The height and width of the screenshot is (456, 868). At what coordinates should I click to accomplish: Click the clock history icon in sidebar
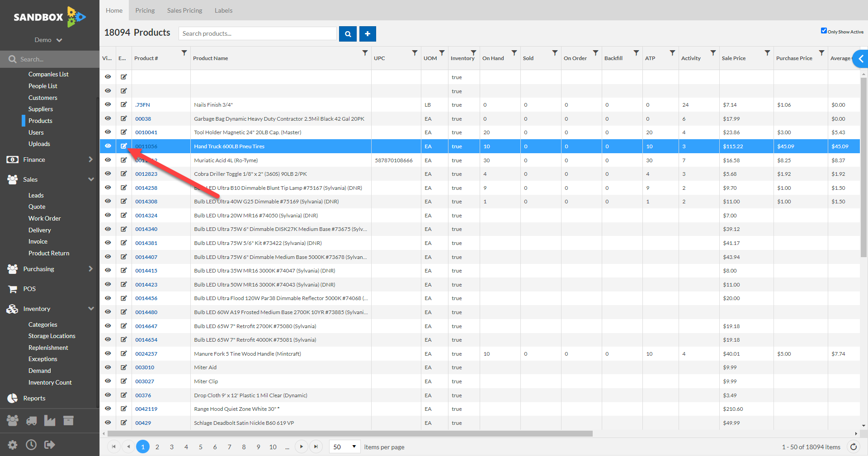[31, 445]
